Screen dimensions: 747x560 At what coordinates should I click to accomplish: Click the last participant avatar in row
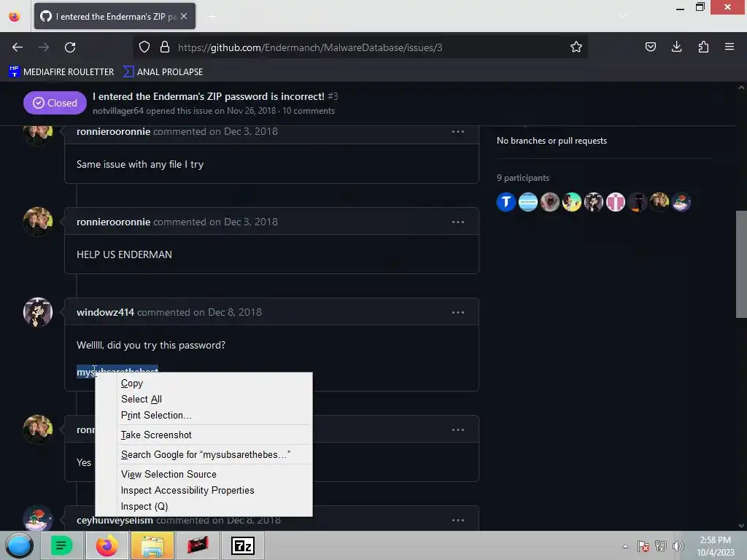(681, 202)
